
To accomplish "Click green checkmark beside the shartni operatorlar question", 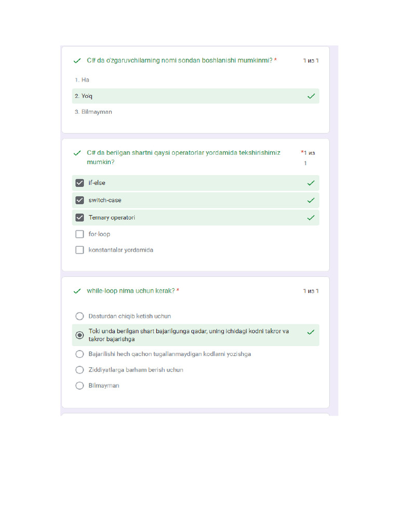I will pyautogui.click(x=77, y=153).
